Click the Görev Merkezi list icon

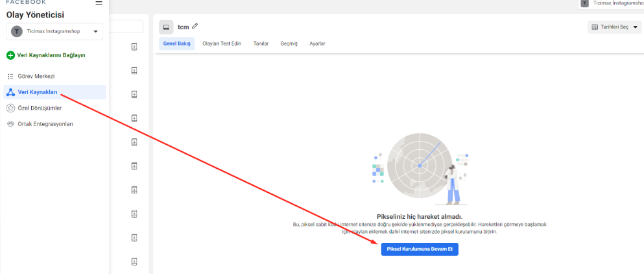(x=11, y=77)
